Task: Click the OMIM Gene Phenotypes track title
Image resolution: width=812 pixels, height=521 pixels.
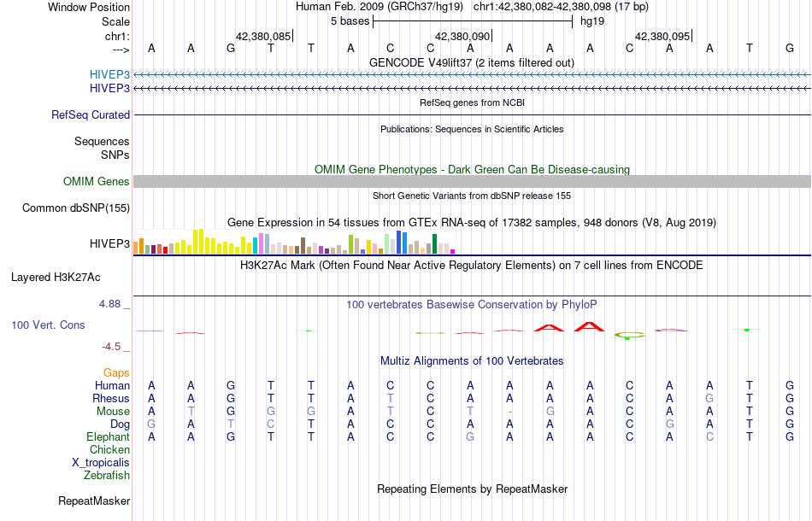Action: tap(472, 170)
